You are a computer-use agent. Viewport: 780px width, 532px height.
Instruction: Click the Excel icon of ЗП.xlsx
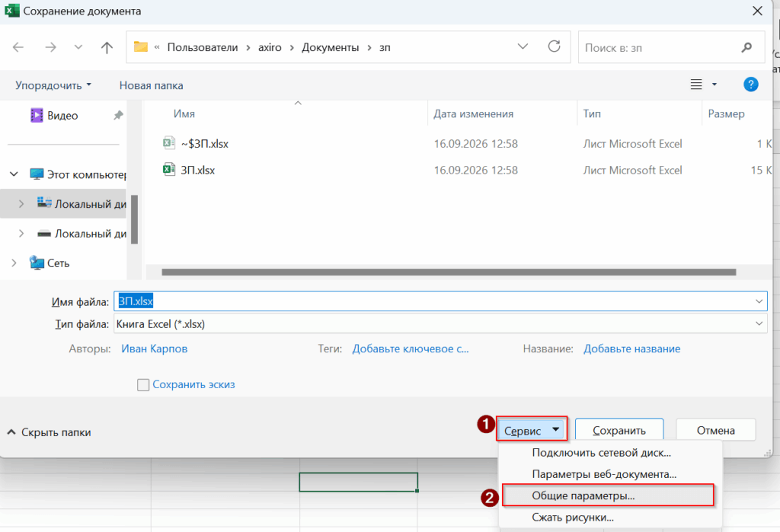169,170
